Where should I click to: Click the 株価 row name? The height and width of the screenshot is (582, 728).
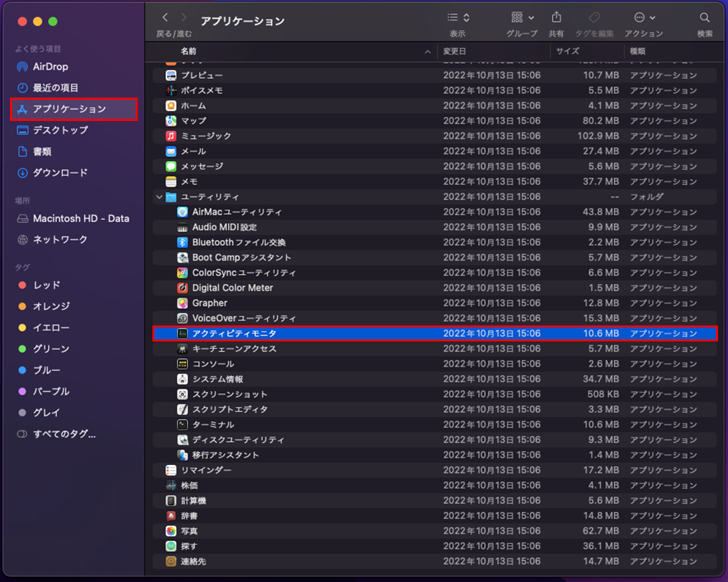(189, 486)
